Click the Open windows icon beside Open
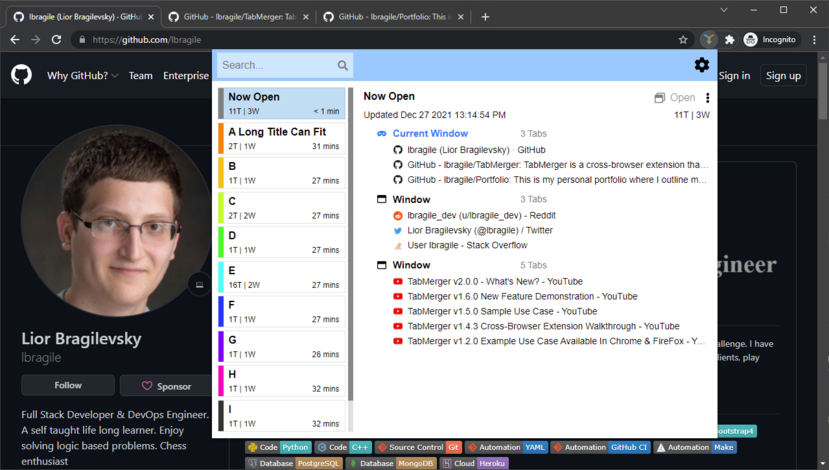 tap(659, 98)
